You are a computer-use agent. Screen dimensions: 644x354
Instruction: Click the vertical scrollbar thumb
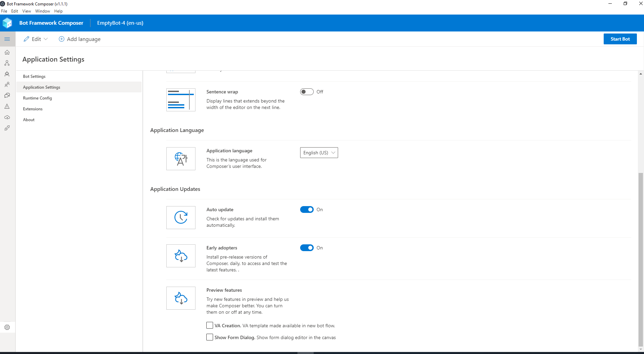641,259
